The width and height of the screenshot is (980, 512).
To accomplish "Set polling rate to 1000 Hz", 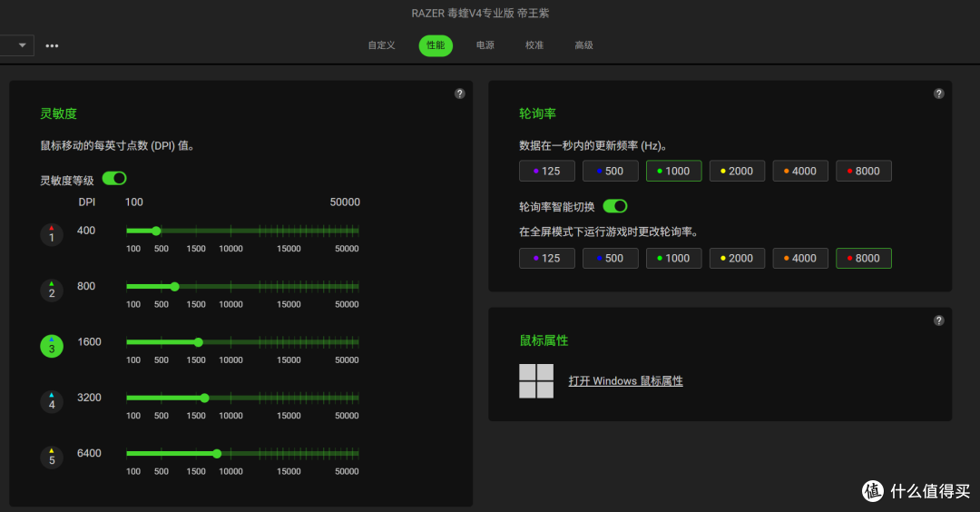I will [673, 171].
